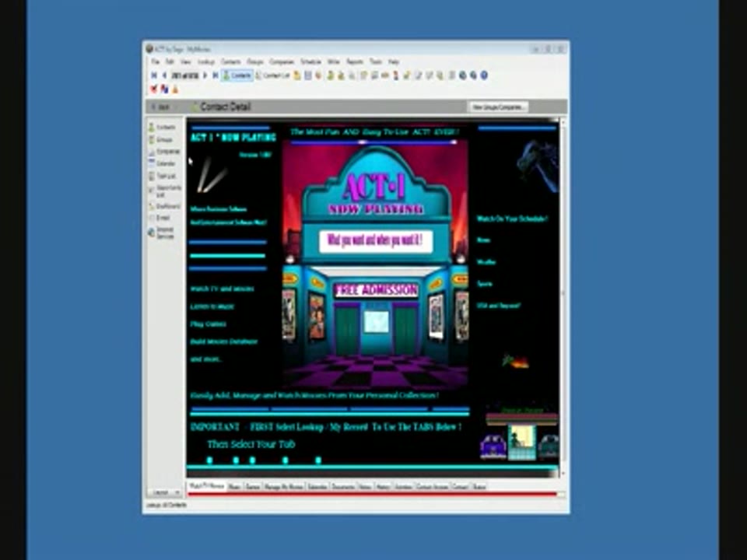Open the File menu
The width and height of the screenshot is (747, 560).
click(x=156, y=61)
